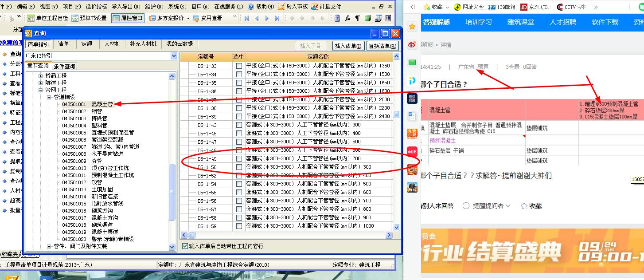Image resolution: width=644 pixels, height=280 pixels.
Task: Check the D5-1-49 selection box
Action: pos(239,158)
